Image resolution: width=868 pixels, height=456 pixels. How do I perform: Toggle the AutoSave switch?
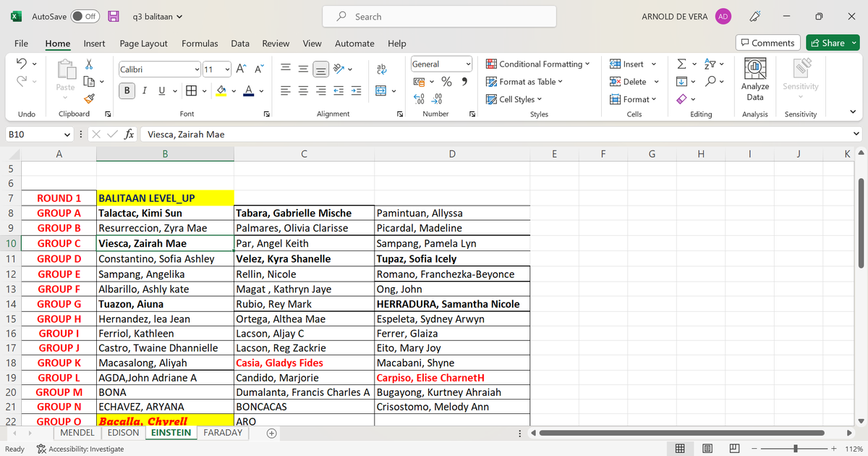[x=85, y=16]
